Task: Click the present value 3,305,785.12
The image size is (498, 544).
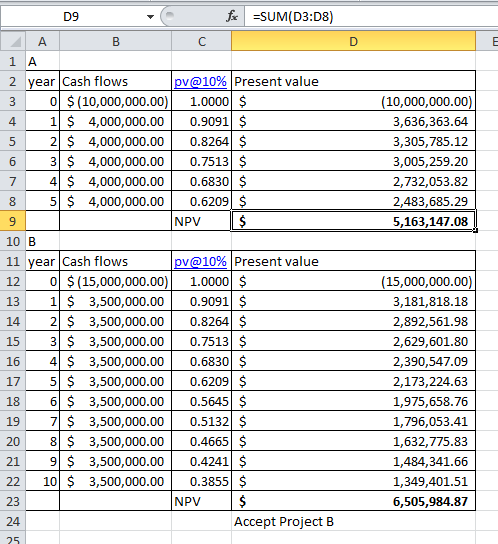Action: [x=353, y=141]
